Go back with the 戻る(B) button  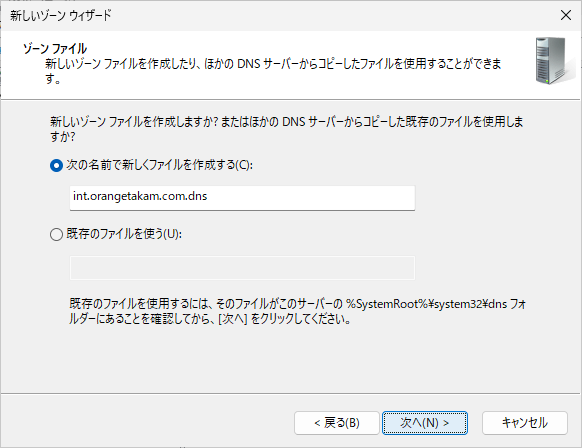point(337,423)
